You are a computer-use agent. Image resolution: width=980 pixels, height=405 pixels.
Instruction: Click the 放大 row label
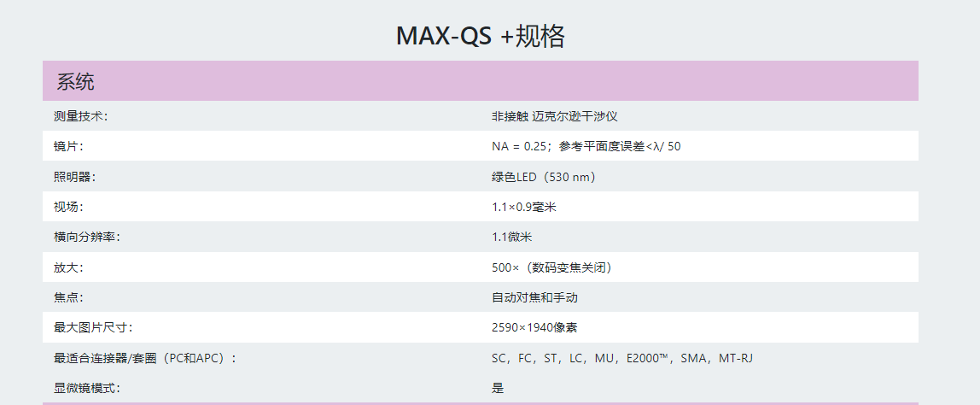tap(69, 268)
